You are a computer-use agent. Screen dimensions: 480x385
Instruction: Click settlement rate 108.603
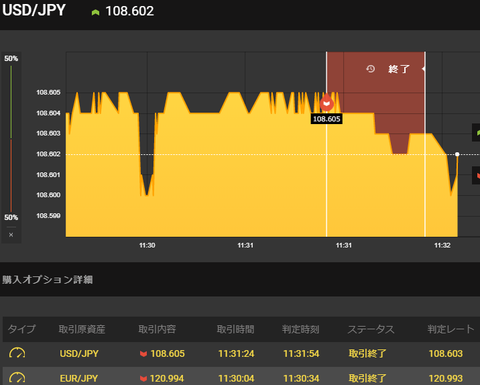point(446,354)
